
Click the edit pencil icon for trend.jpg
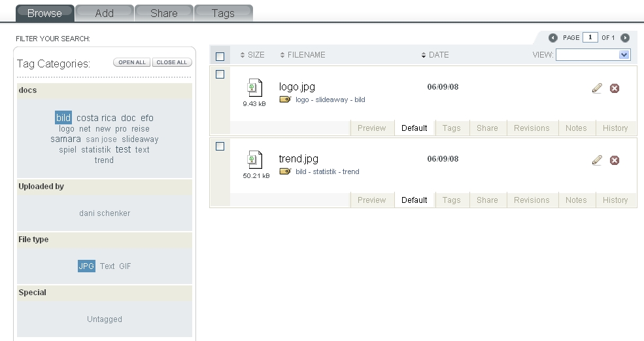click(x=597, y=160)
